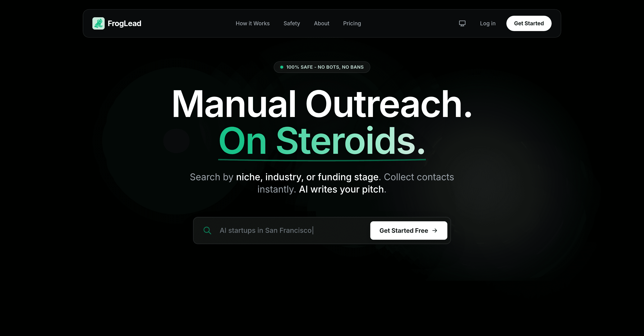Click the Get Started Free button
This screenshot has height=336, width=644.
click(408, 230)
